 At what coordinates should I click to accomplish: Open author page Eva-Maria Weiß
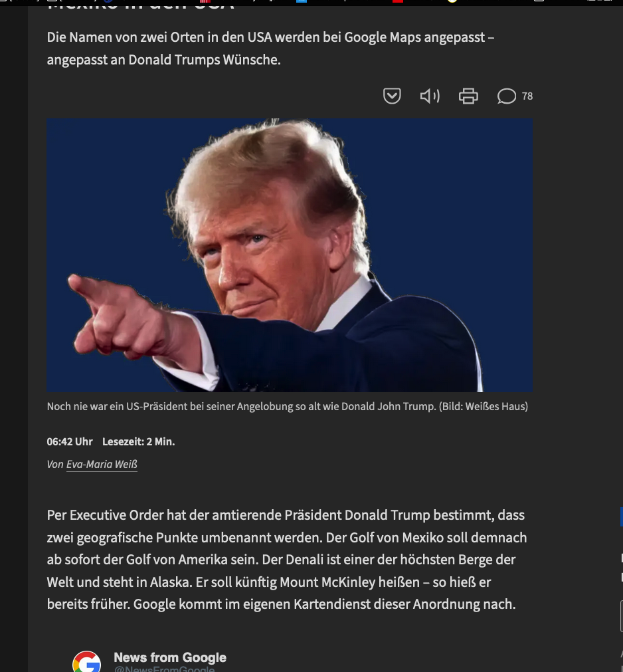(102, 465)
